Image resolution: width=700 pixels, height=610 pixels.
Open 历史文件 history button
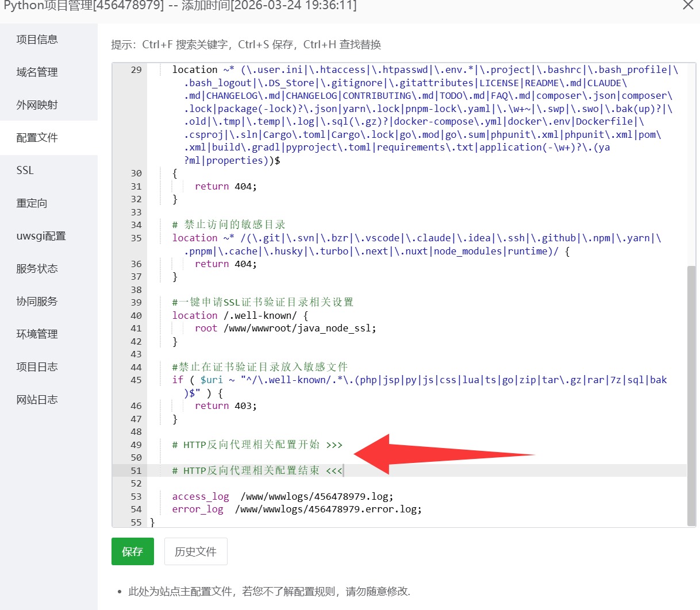(196, 551)
